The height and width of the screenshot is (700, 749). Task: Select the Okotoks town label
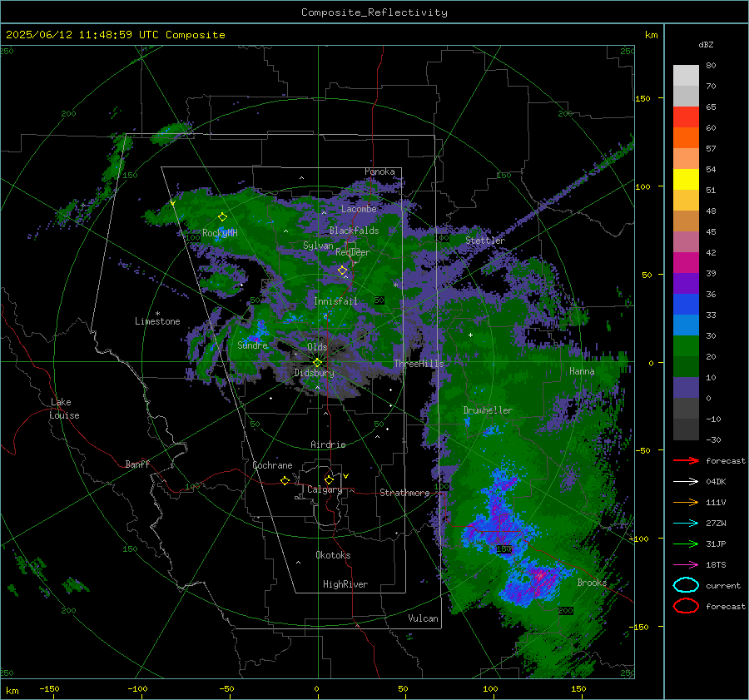pos(333,555)
